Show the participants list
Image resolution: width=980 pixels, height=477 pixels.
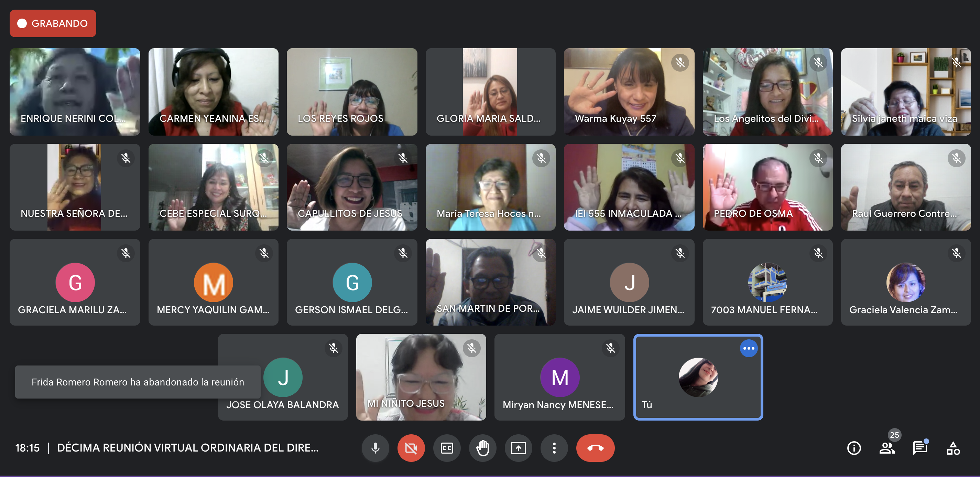point(886,448)
